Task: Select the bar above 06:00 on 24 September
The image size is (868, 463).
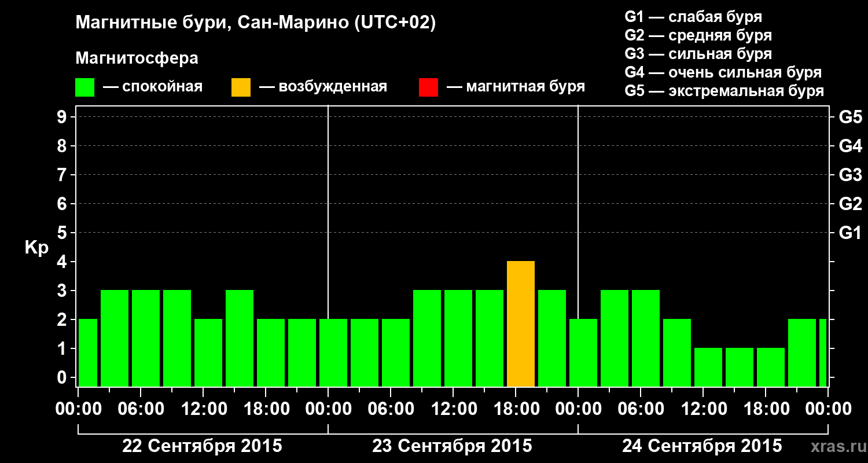Action: [646, 339]
